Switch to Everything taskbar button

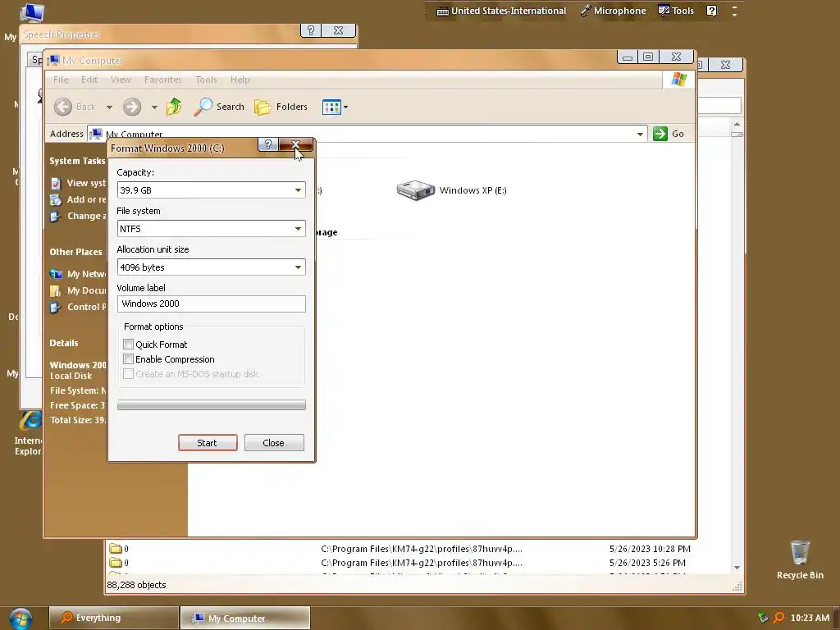point(113,619)
